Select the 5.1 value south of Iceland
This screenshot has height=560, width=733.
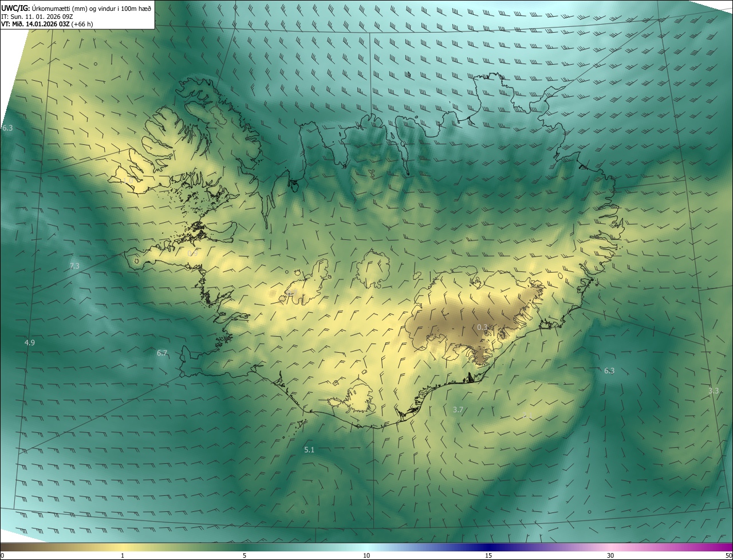tap(309, 450)
